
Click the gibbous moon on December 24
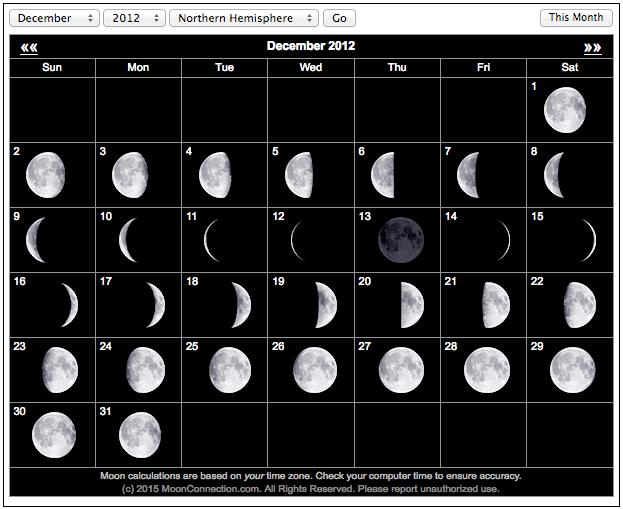pos(145,370)
